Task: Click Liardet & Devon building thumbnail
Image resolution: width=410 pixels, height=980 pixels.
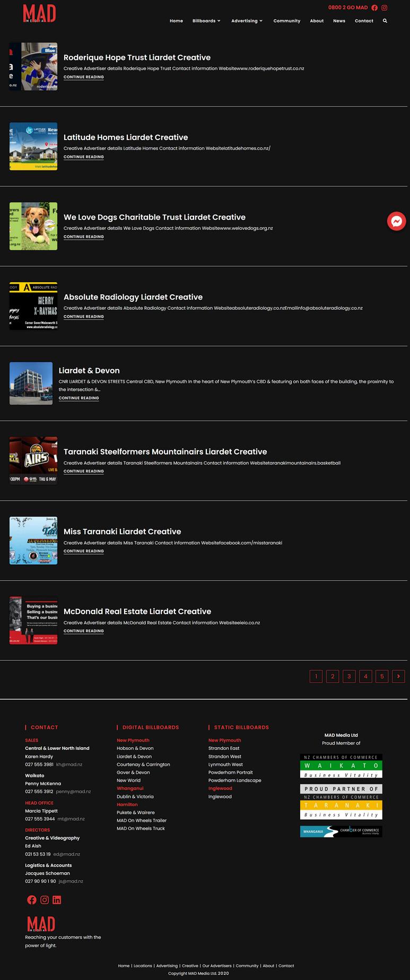Action: pos(31,383)
